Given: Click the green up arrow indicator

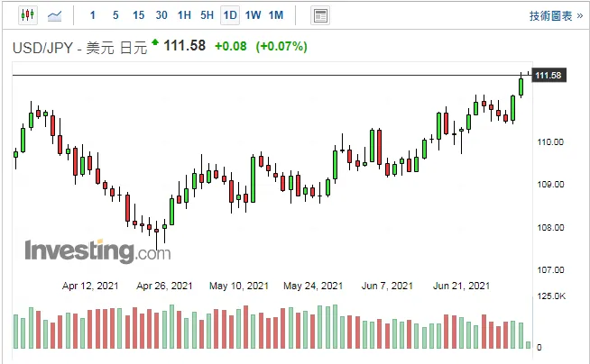Looking at the screenshot, I should pyautogui.click(x=155, y=41).
